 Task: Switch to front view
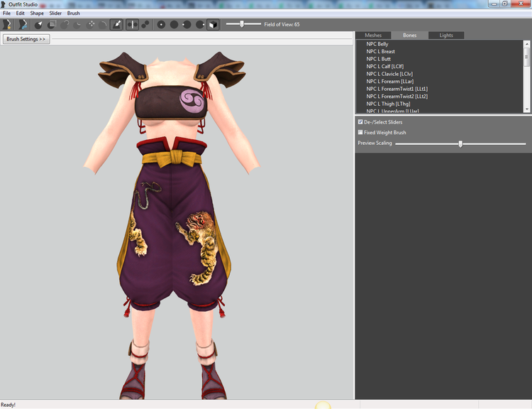coord(161,24)
